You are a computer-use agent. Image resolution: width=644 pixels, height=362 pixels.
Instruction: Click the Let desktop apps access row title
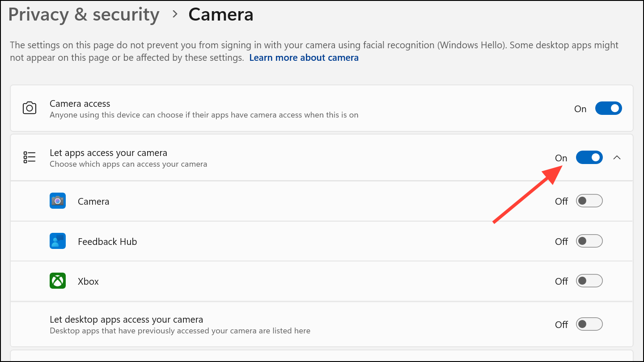point(126,320)
